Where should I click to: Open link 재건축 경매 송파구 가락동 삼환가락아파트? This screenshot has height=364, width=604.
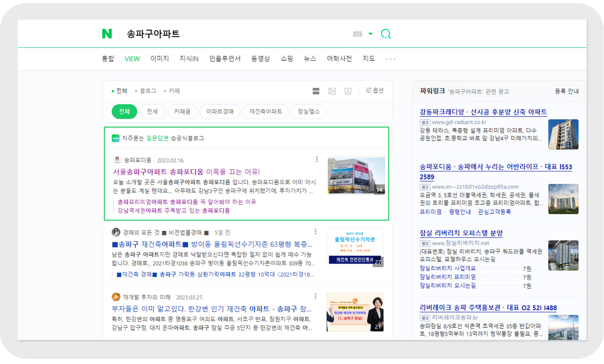215,275
